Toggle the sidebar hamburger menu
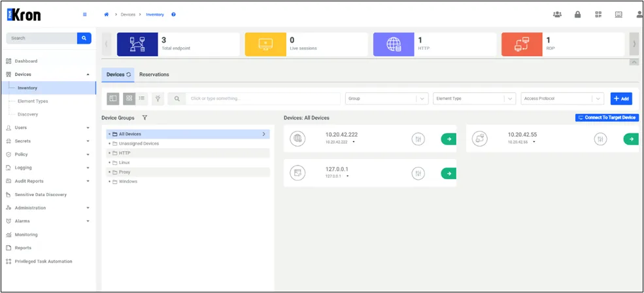Screen dimensions: 644x293 (x=85, y=14)
